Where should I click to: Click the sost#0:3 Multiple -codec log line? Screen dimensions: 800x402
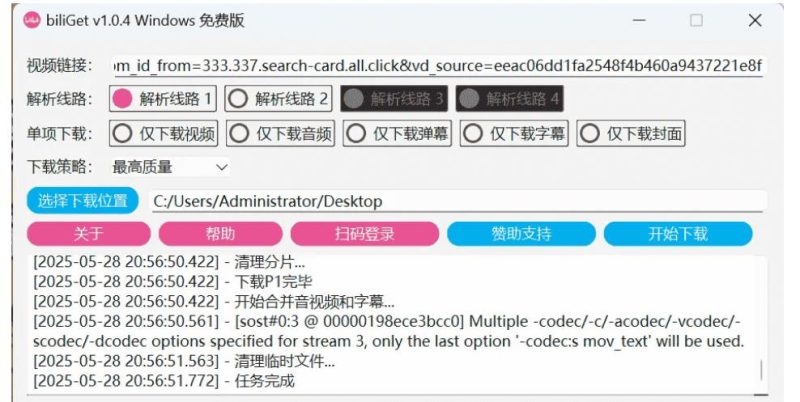389,331
